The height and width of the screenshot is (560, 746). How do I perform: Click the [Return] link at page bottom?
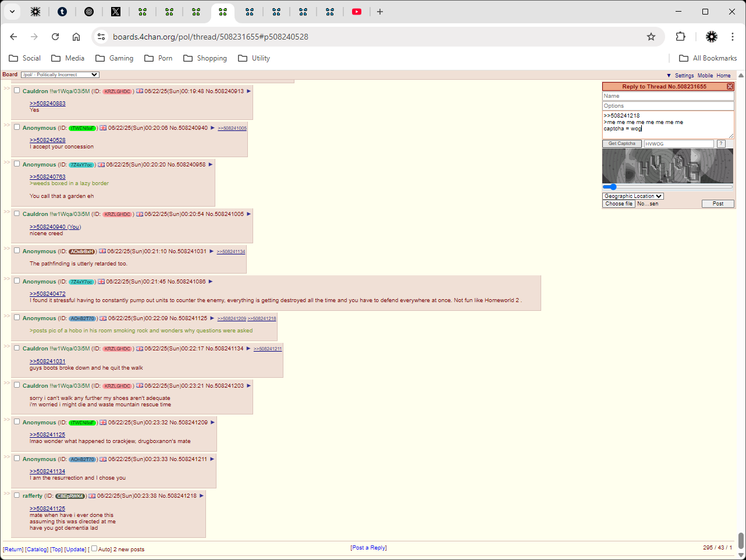[13, 550]
